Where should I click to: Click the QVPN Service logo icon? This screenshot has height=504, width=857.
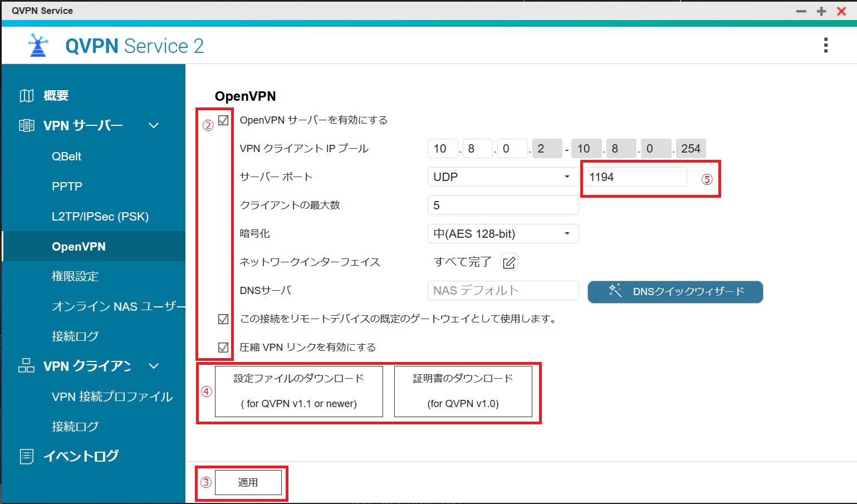[x=38, y=46]
